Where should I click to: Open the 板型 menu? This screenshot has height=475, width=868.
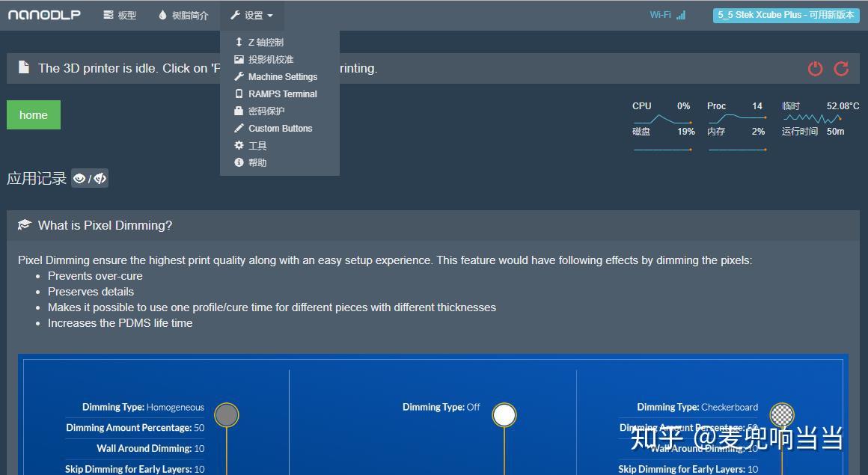point(119,14)
